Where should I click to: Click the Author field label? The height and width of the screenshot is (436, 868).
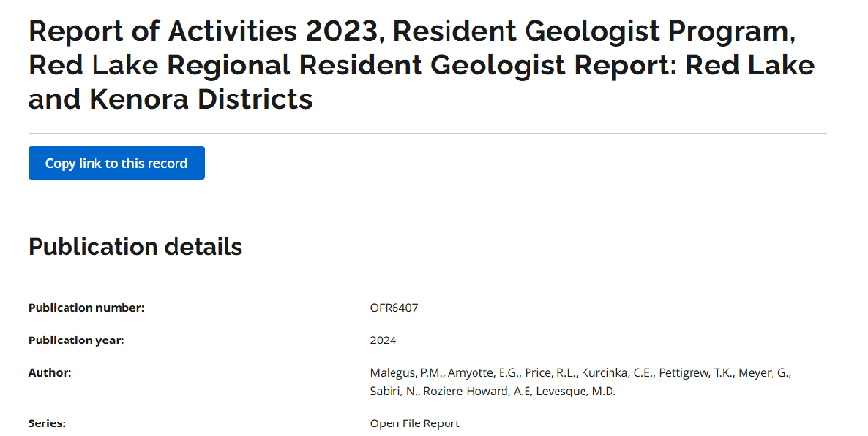point(50,372)
